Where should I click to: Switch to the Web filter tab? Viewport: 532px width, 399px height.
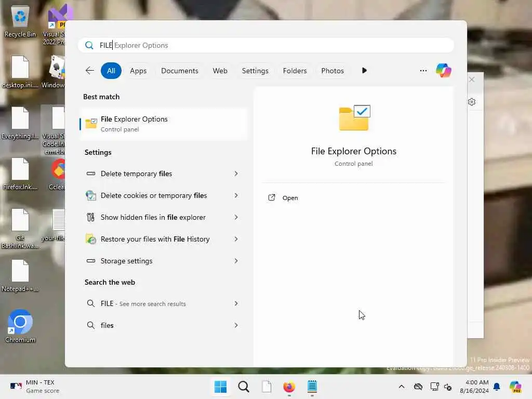(220, 71)
